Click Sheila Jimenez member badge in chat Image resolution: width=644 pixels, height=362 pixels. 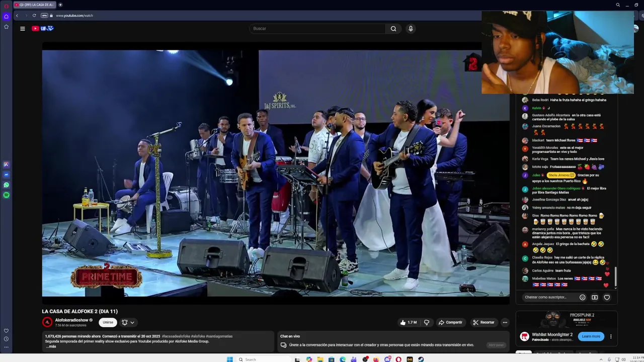click(x=561, y=175)
